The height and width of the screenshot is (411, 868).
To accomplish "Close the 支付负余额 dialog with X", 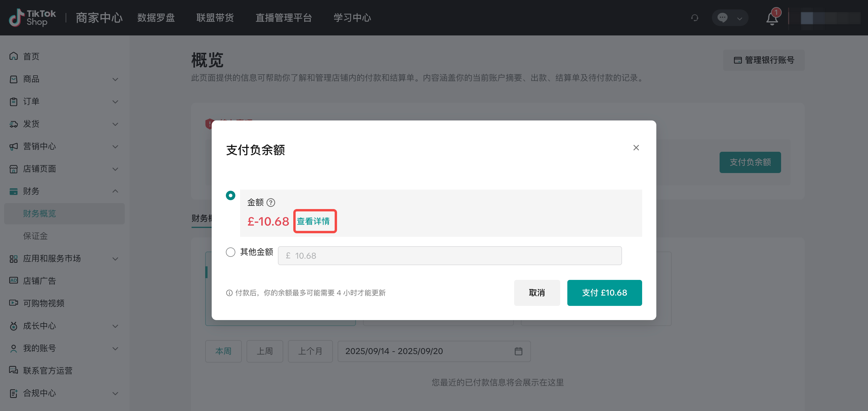I will (636, 148).
